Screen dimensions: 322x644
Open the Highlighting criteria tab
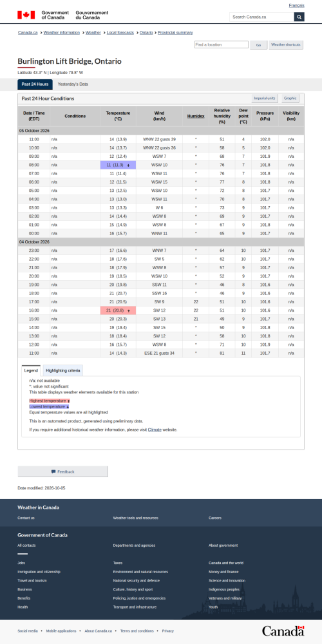(x=63, y=370)
